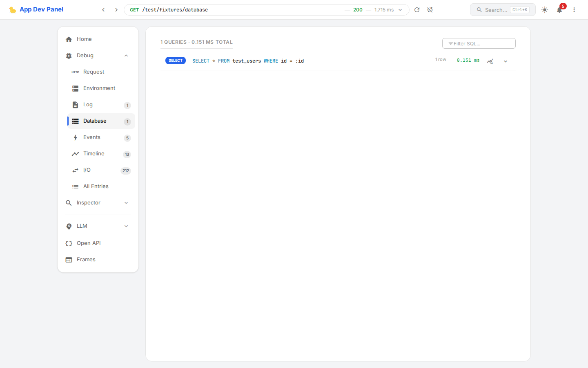Image resolution: width=588 pixels, height=368 pixels.
Task: Expand the Inspector section
Action: (x=126, y=203)
